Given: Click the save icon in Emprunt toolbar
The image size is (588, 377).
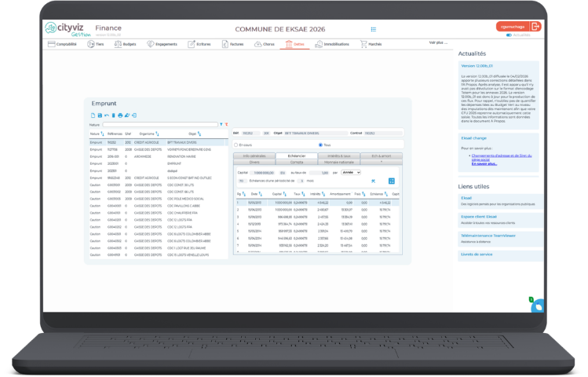Looking at the screenshot, I should [x=99, y=115].
